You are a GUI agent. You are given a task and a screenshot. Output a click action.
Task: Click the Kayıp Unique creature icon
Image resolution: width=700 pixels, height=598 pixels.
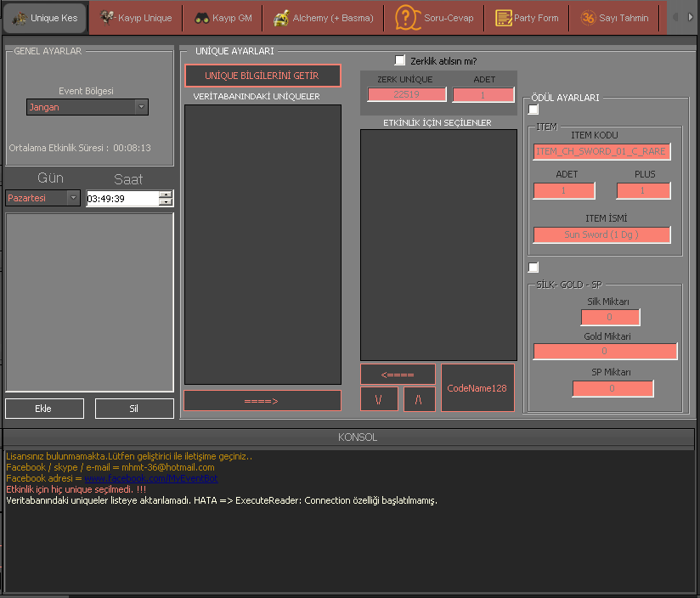[x=107, y=17]
